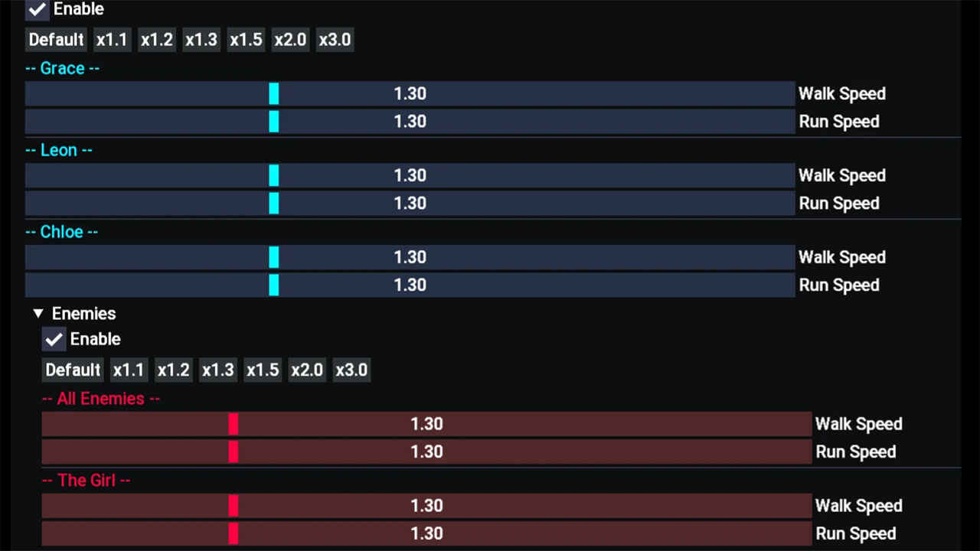Click Chloe's Walk Speed slider handle
Screen dimensions: 980x551
tap(274, 257)
